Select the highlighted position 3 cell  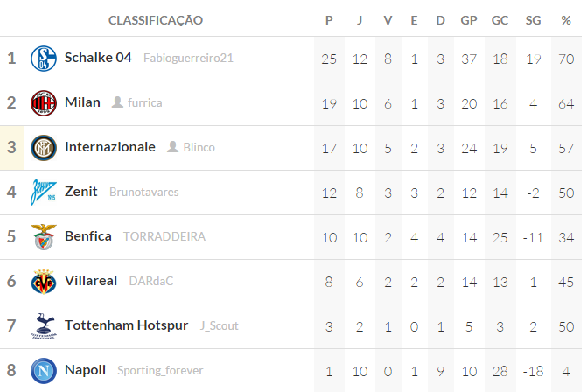pos(11,148)
